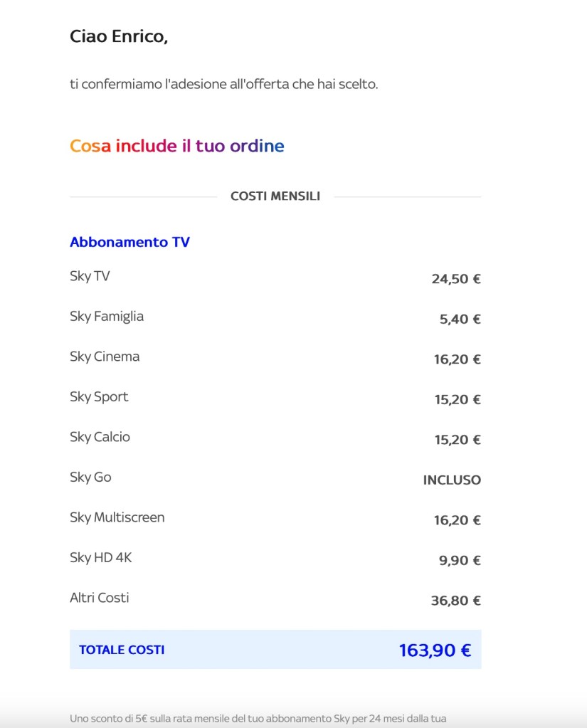Select the Sky Multiscreen item
587x728 pixels.
click(117, 517)
